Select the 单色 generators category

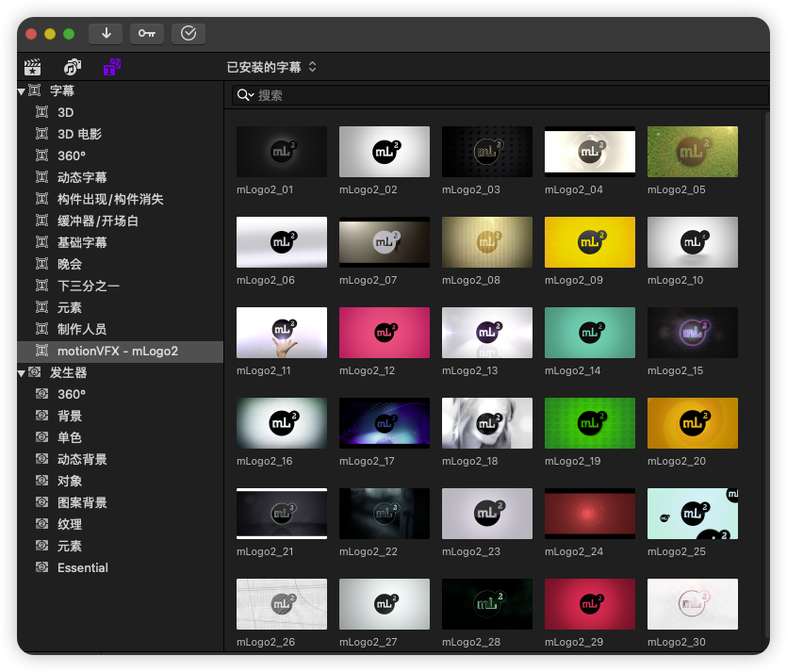click(121, 437)
